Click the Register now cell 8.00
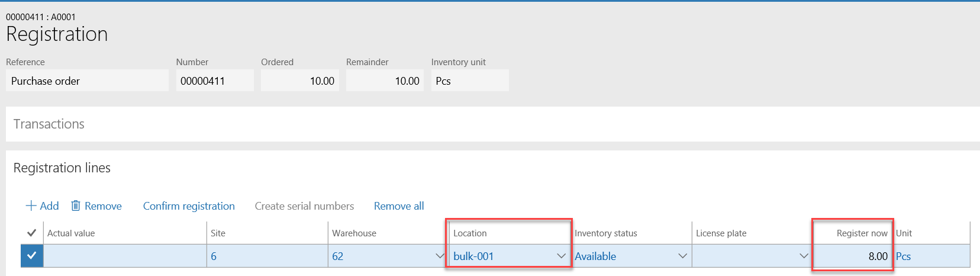The width and height of the screenshot is (980, 276). [852, 256]
